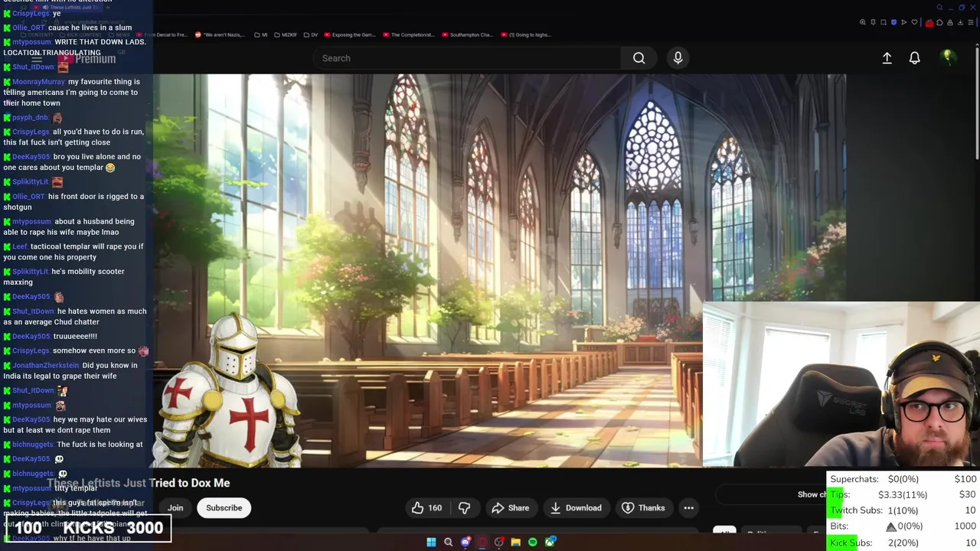Image resolution: width=980 pixels, height=551 pixels.
Task: Click the browser toolbar zoom magnifier icon
Action: 863,22
